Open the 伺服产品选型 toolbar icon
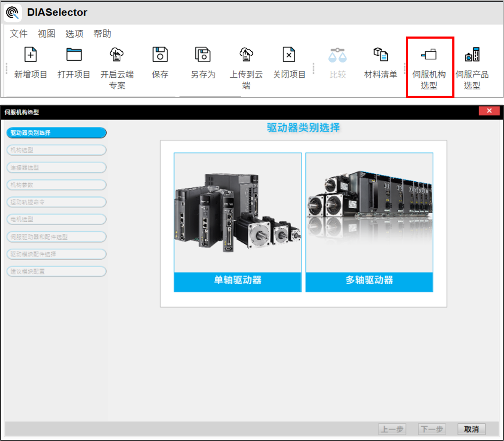Image resolution: width=504 pixels, height=441 pixels. [x=472, y=55]
